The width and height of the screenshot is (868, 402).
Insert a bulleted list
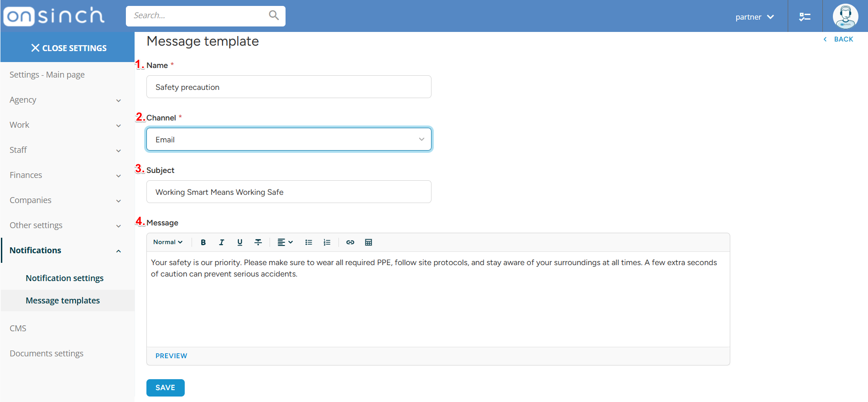309,242
